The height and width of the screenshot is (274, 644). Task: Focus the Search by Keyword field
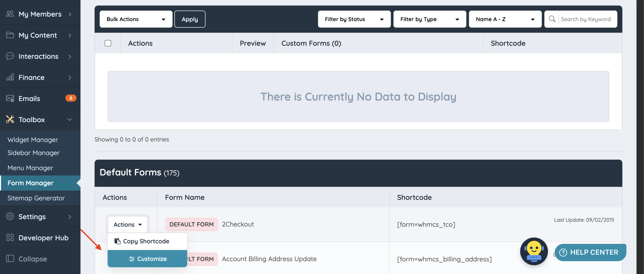point(586,19)
